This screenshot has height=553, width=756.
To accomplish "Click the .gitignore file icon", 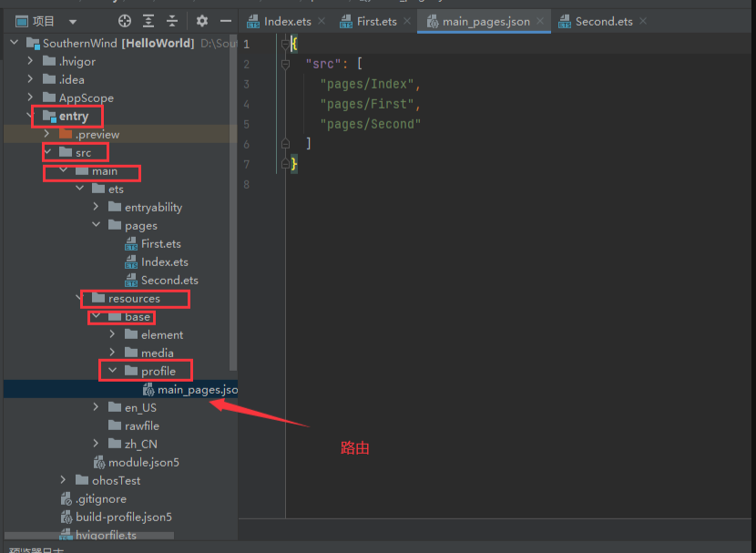I will [66, 499].
